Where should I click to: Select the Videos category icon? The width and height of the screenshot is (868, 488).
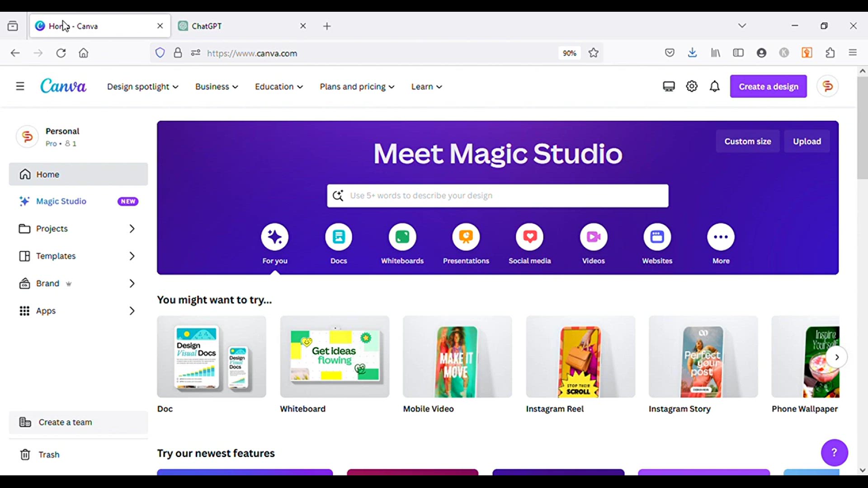[x=594, y=237]
